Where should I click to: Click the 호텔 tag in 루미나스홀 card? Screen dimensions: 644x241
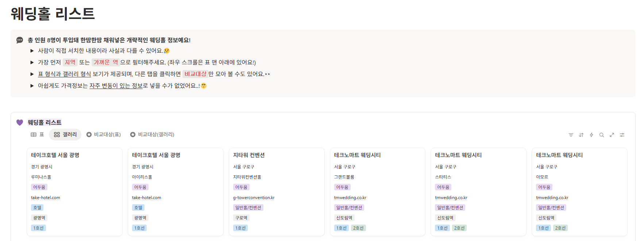point(37,207)
